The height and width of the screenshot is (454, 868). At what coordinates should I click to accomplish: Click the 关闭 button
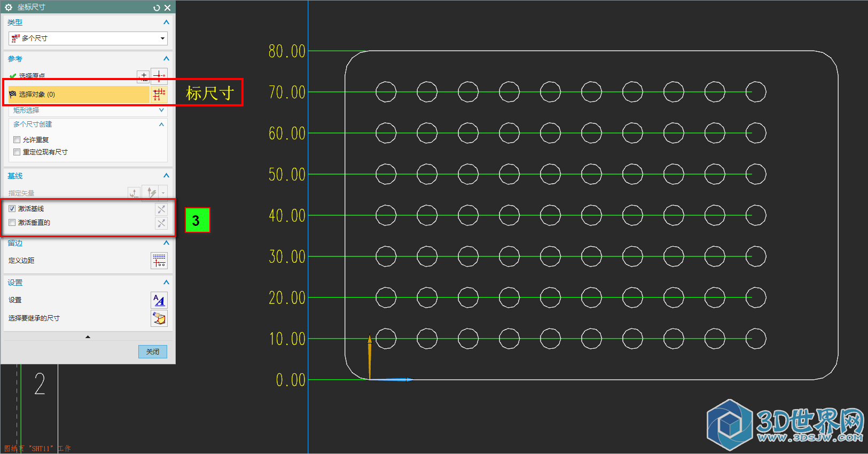153,351
